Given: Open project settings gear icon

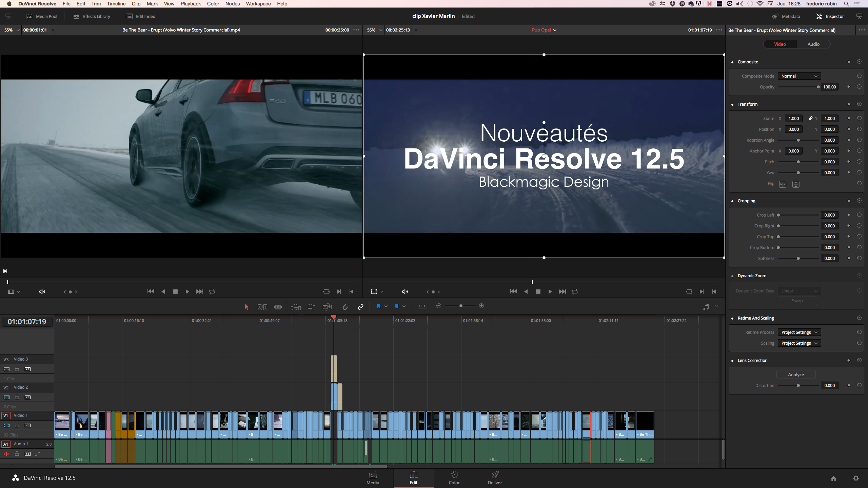Looking at the screenshot, I should coord(856,478).
